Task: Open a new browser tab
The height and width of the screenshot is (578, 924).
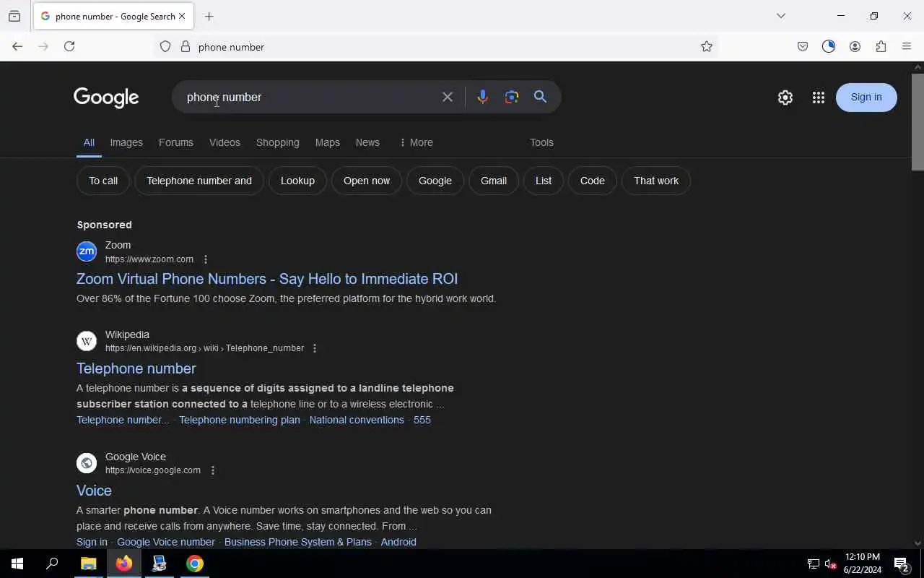Action: tap(209, 16)
